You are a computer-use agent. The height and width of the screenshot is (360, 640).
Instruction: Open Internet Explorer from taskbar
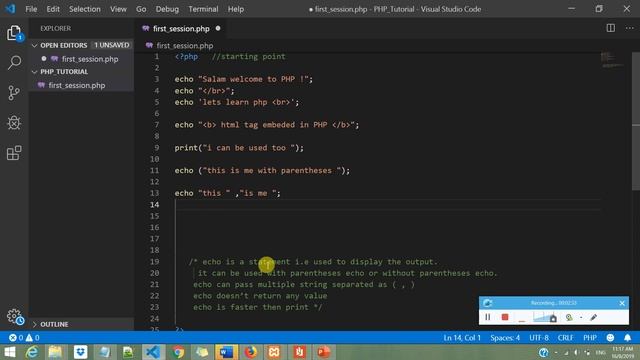(x=32, y=352)
